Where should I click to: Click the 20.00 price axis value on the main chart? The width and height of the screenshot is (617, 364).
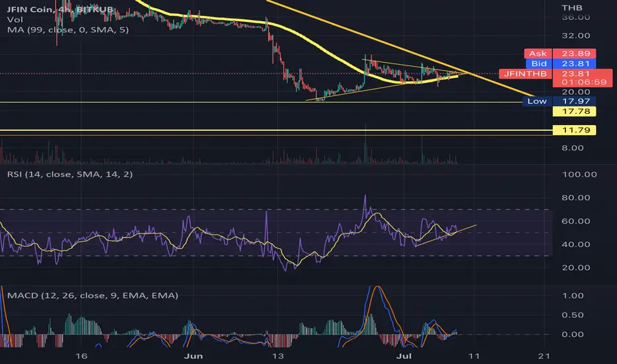click(576, 92)
